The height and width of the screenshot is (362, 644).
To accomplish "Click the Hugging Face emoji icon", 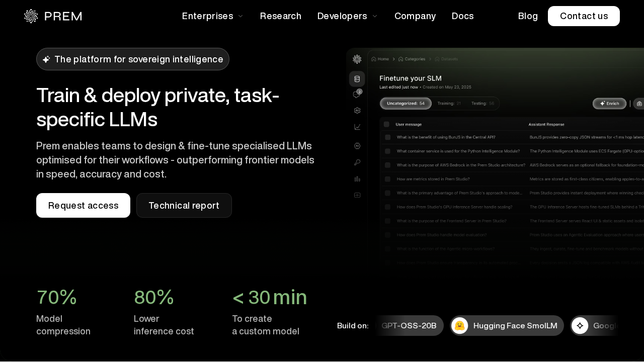I will click(x=459, y=326).
